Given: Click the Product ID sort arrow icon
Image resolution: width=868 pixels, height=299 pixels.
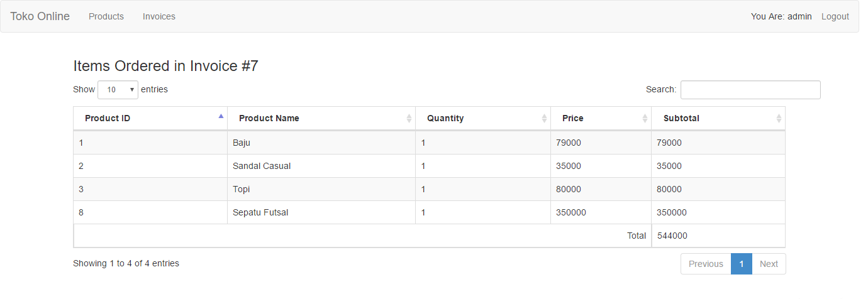Looking at the screenshot, I should click(221, 116).
